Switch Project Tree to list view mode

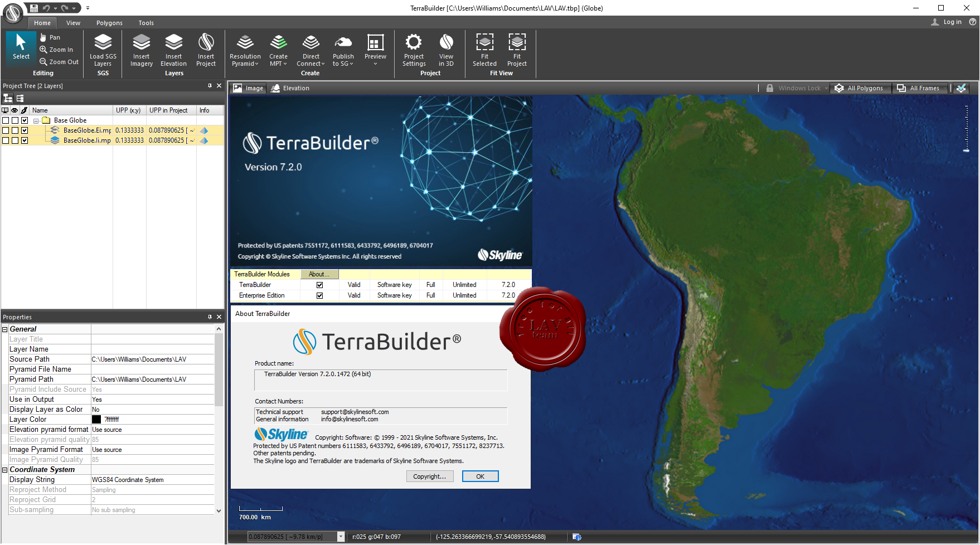tap(20, 99)
